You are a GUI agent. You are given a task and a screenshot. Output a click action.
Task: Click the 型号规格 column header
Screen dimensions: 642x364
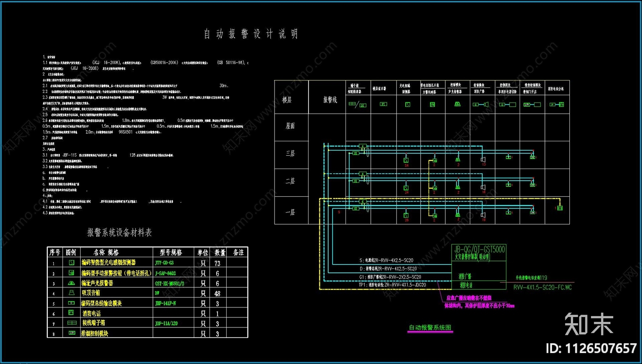[171, 252]
